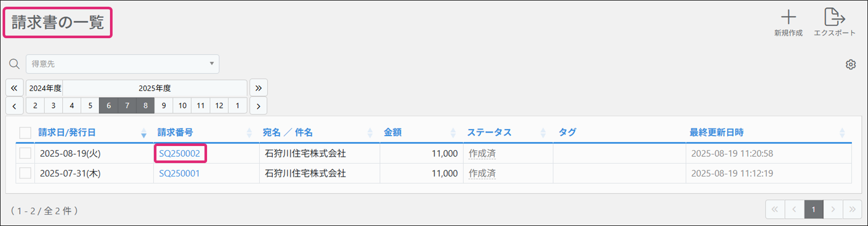
Task: Expand the 得意先 dropdown
Action: [x=212, y=64]
